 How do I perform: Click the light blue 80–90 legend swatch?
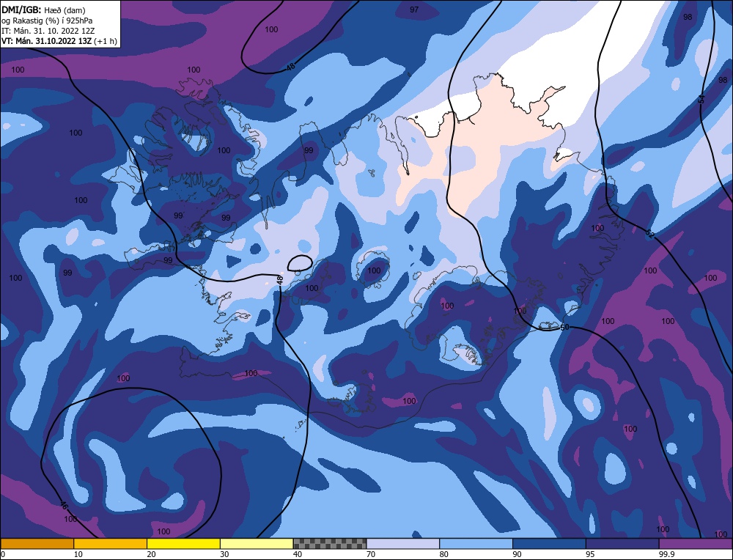click(476, 544)
